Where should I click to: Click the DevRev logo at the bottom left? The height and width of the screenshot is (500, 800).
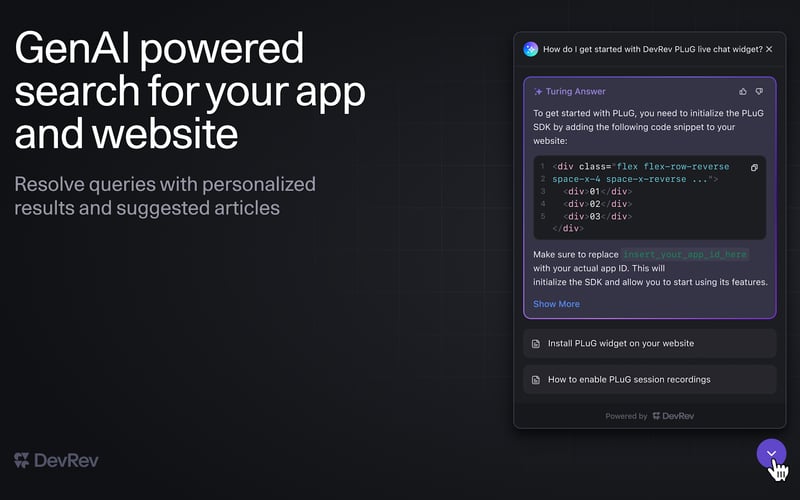click(x=56, y=461)
